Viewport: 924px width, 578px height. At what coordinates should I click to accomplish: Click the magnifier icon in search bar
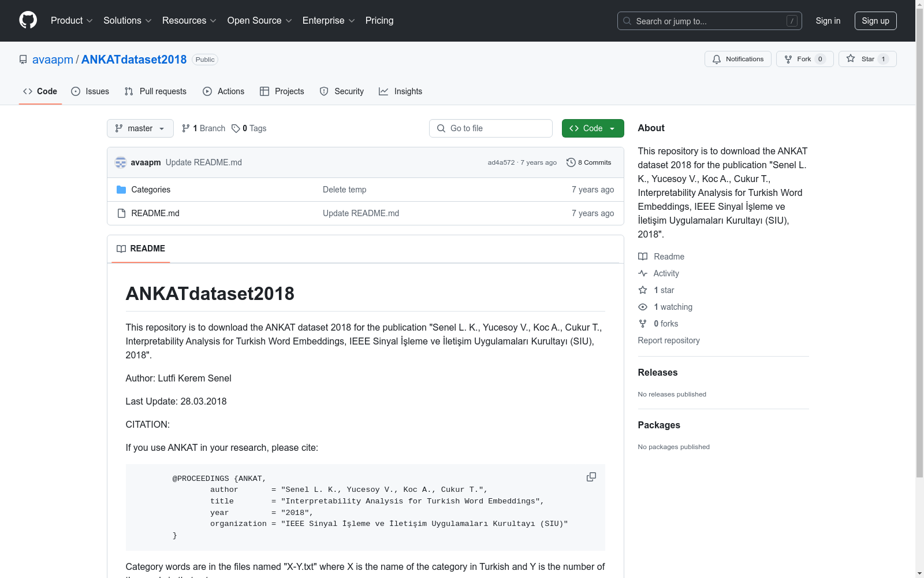pyautogui.click(x=627, y=21)
